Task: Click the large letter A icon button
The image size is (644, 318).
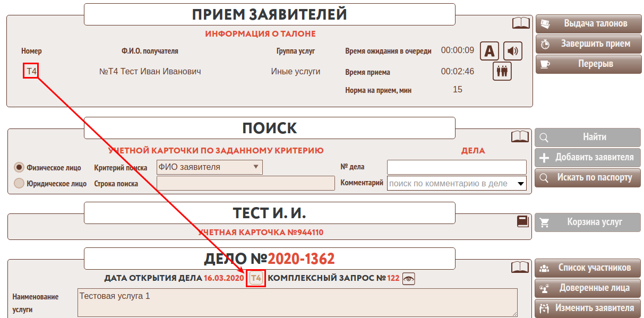Action: point(490,51)
